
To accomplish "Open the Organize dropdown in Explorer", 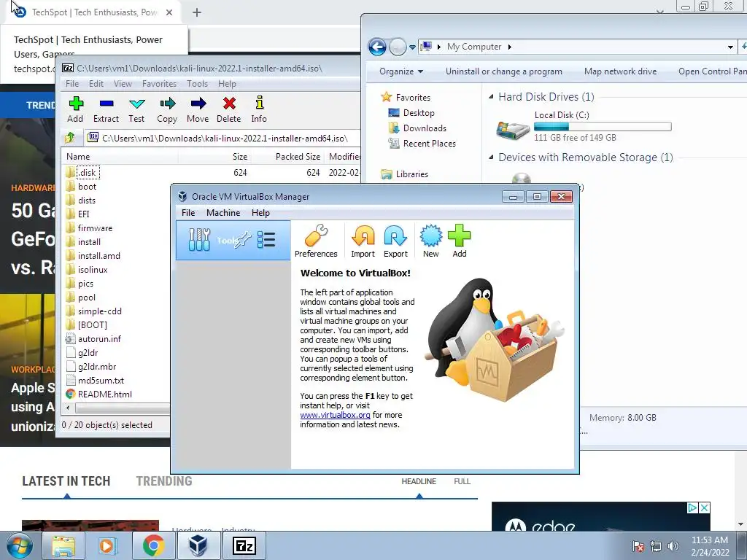I will click(401, 71).
